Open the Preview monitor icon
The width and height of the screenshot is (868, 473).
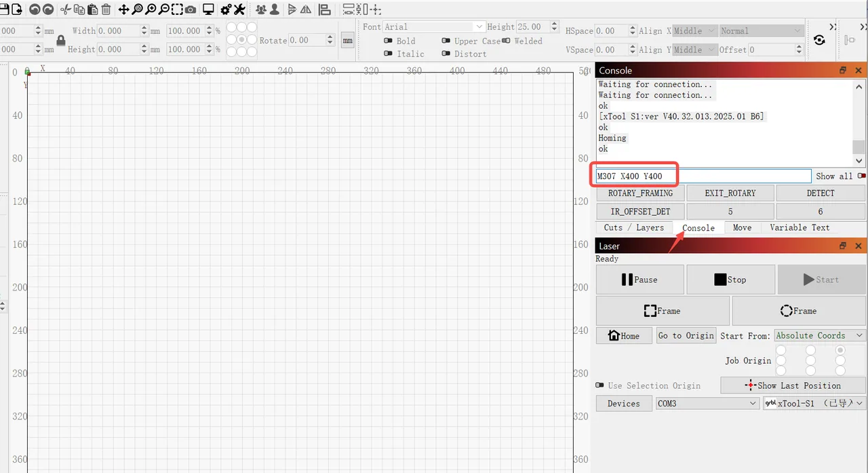(x=208, y=10)
